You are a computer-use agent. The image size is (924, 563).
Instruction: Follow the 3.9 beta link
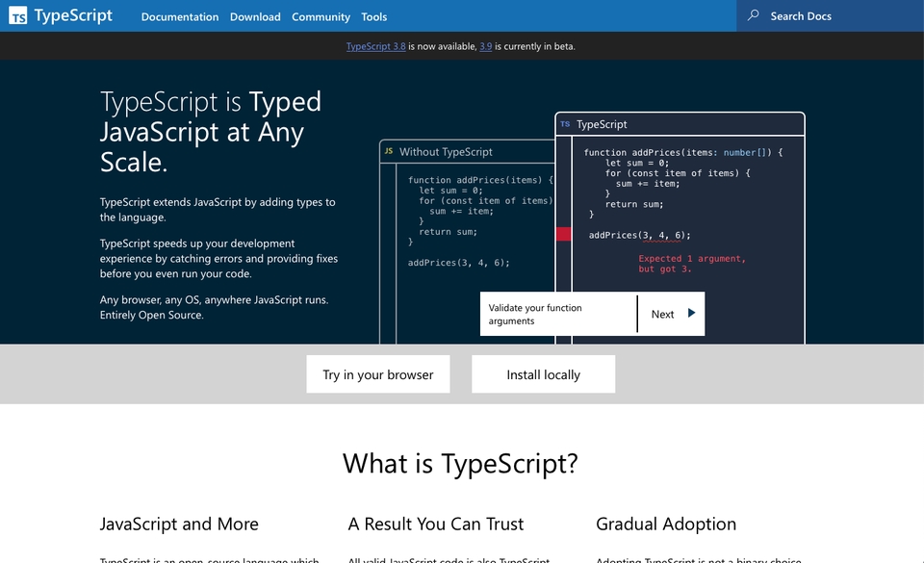click(485, 46)
